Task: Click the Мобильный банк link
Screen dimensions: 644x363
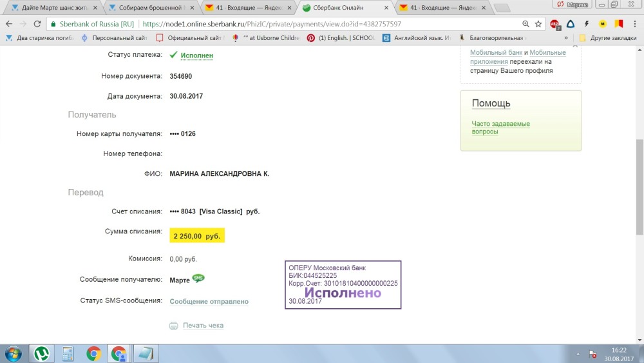Action: [495, 53]
